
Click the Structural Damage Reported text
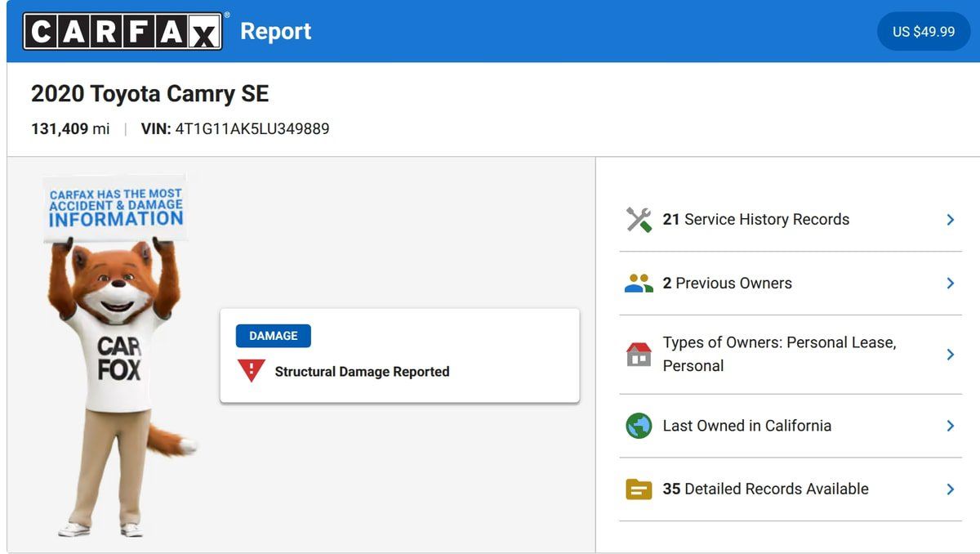pyautogui.click(x=362, y=372)
